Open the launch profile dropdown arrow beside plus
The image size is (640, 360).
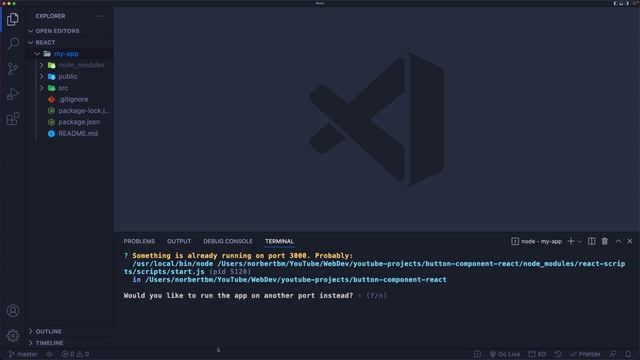click(x=579, y=242)
